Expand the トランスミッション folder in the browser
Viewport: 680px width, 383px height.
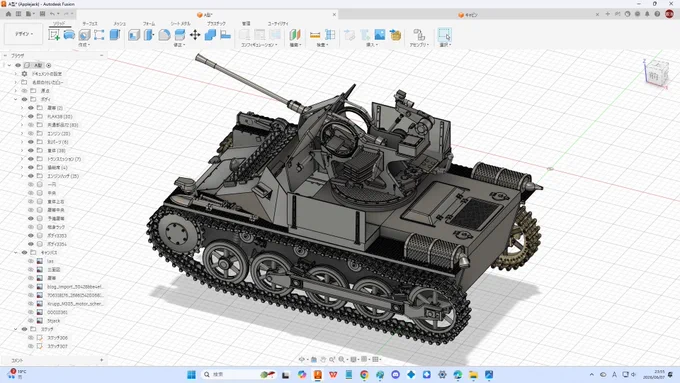22,159
